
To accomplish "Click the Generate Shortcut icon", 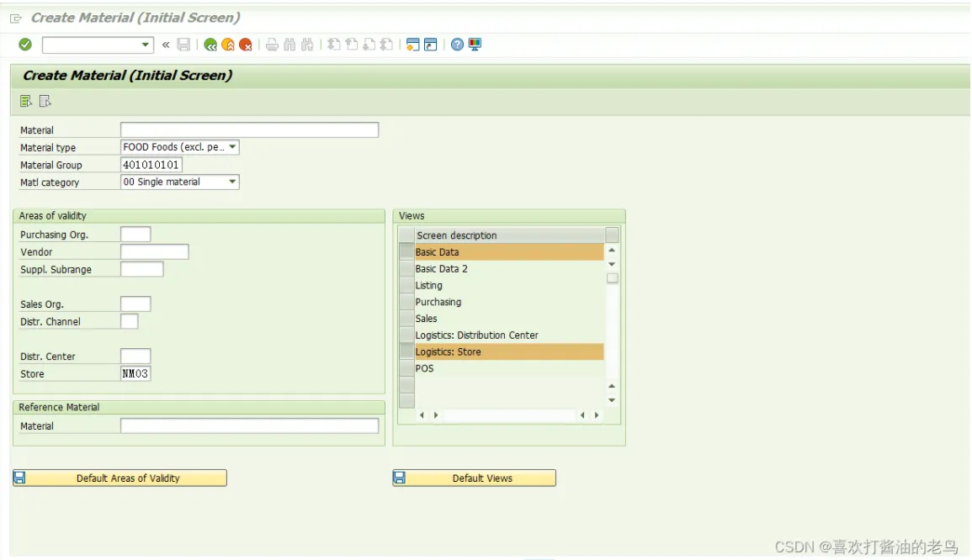I will click(430, 45).
